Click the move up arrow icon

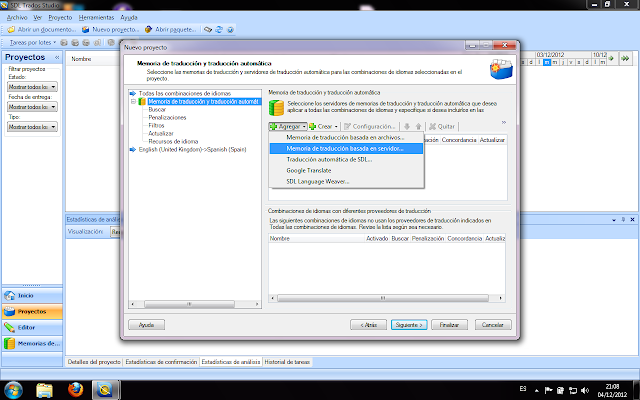pos(418,127)
